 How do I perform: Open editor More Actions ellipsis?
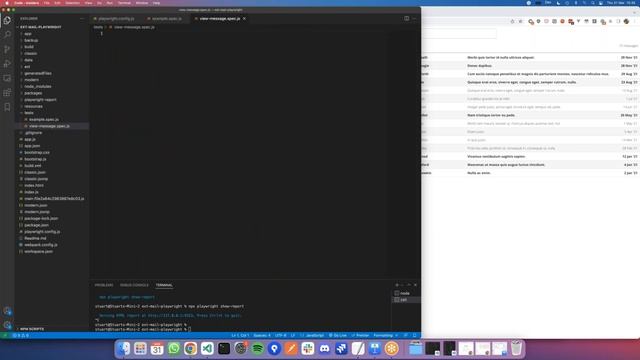pyautogui.click(x=414, y=18)
